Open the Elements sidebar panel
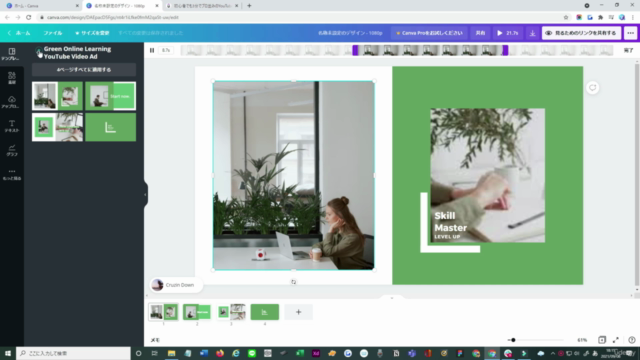Screen dimensions: 640x360 click(11, 78)
